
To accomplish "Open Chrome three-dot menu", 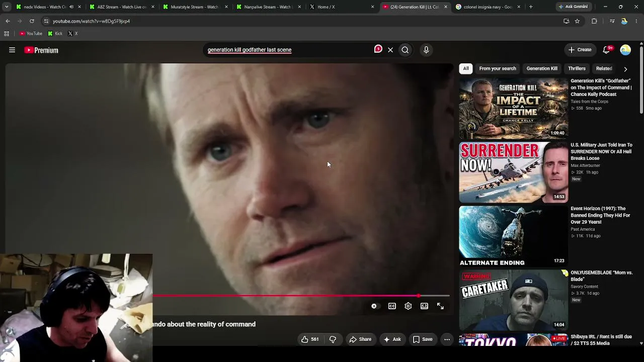I will tap(637, 21).
